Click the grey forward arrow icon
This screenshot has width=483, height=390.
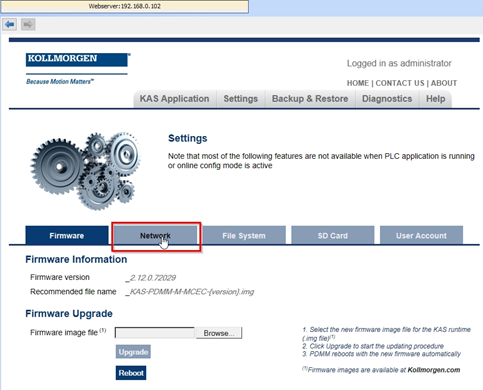[28, 24]
